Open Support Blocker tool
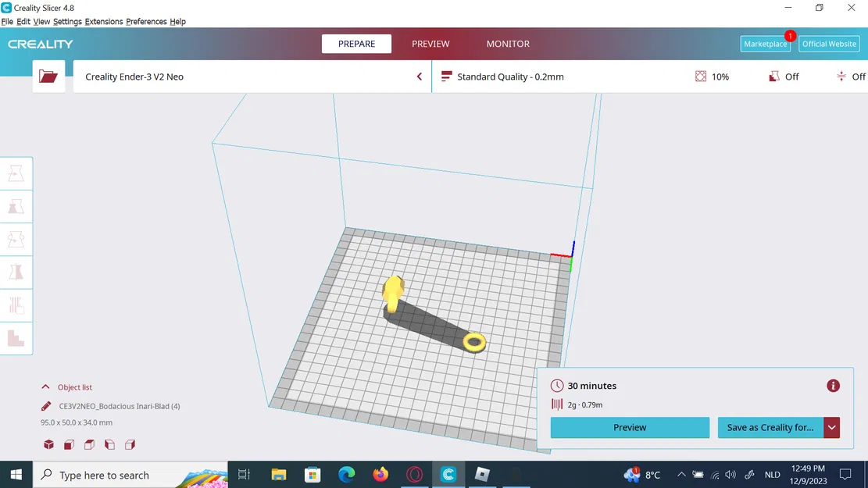Image resolution: width=868 pixels, height=488 pixels. pyautogui.click(x=16, y=337)
